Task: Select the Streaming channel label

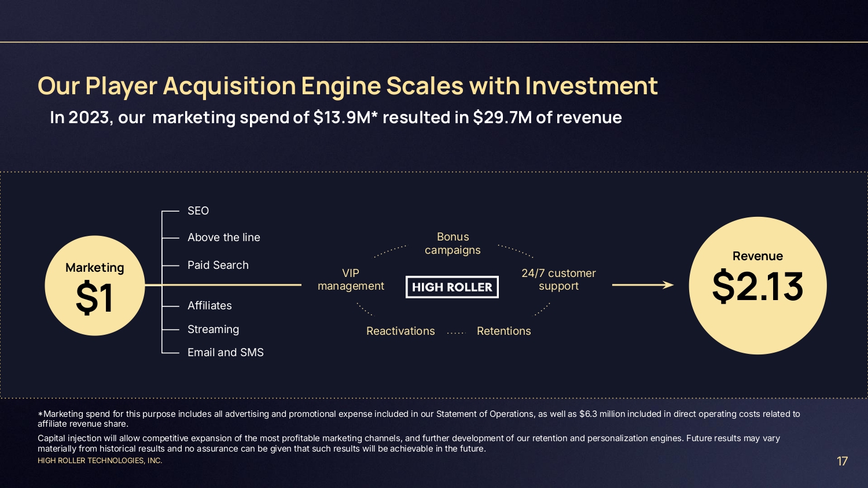Action: (x=213, y=330)
